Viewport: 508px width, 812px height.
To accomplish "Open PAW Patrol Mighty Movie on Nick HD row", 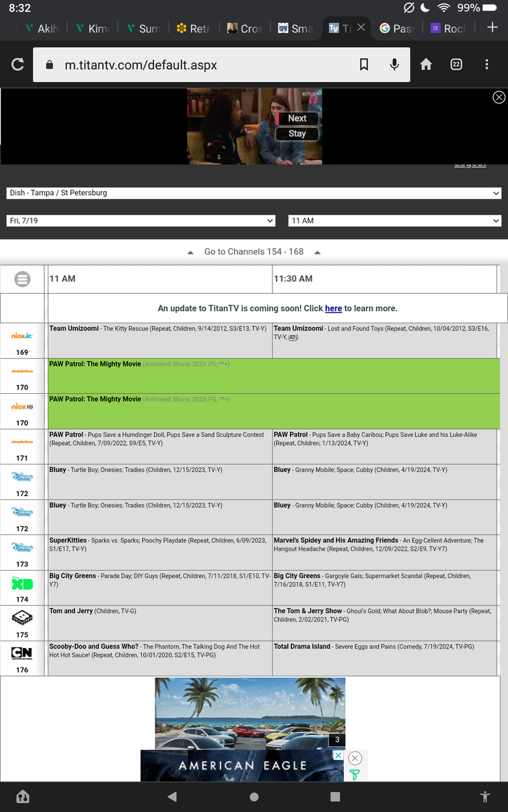I will click(x=274, y=411).
